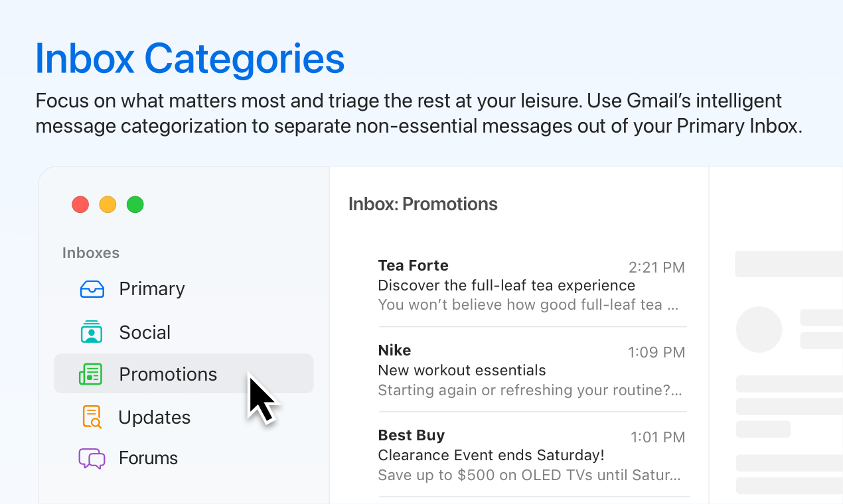Click the red close window button
This screenshot has height=504, width=843.
pos(80,204)
